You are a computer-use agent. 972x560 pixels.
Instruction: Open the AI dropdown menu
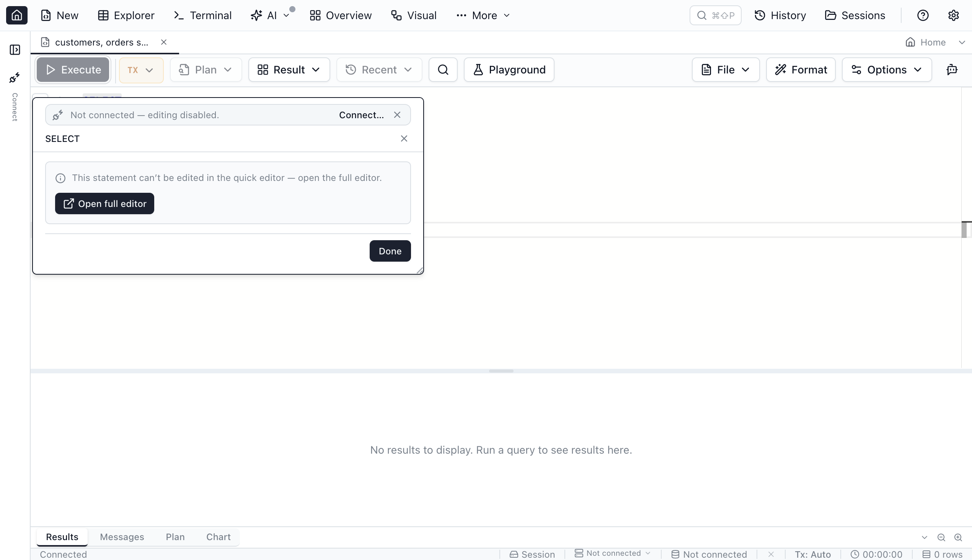point(270,15)
